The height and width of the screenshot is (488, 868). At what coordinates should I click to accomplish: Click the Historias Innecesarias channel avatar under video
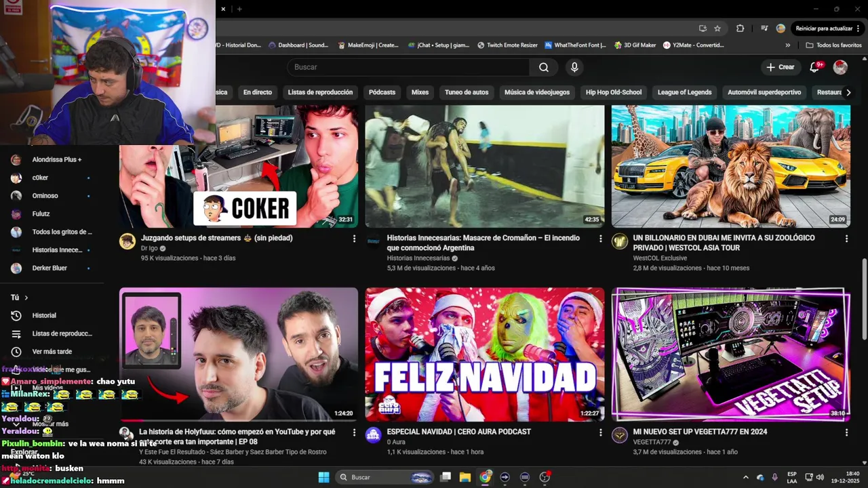tap(374, 241)
